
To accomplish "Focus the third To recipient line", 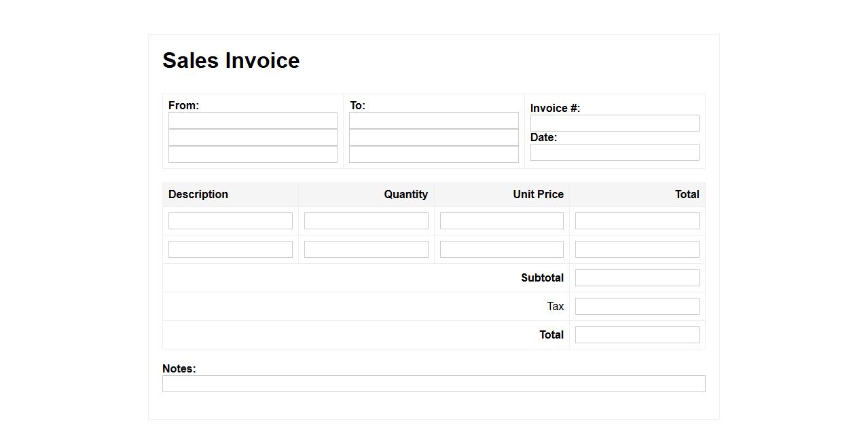I will [433, 155].
